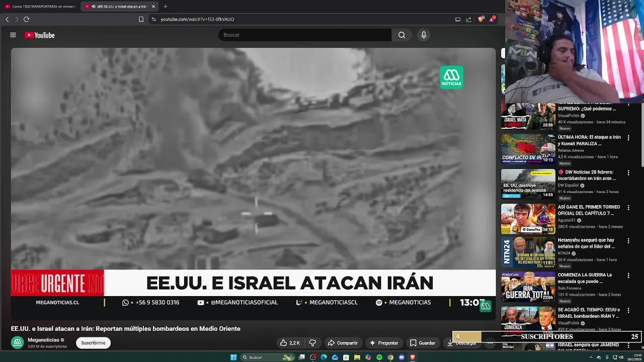Open the Solo Fonseca channel link
The height and width of the screenshot is (362, 644).
[x=570, y=288]
